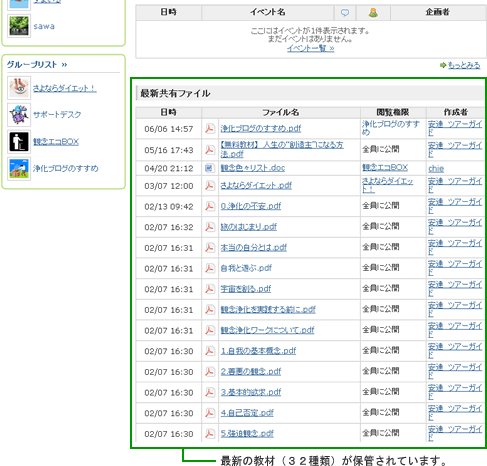Open the イベント一覧 link

310,48
